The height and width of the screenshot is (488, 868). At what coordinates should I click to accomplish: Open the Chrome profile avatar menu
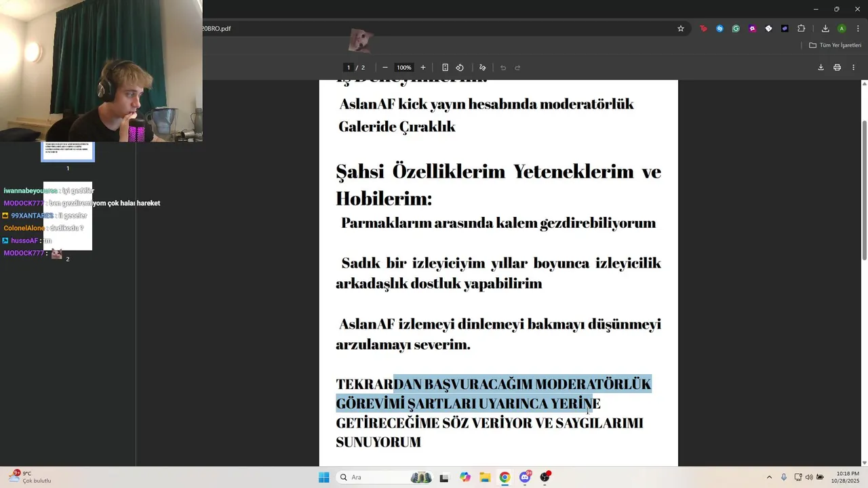point(842,28)
